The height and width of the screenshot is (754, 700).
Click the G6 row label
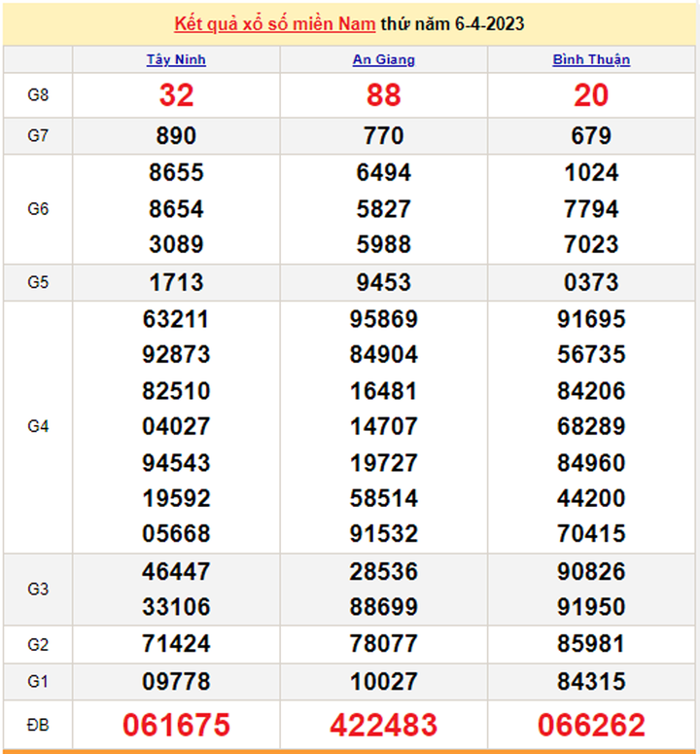click(x=38, y=209)
